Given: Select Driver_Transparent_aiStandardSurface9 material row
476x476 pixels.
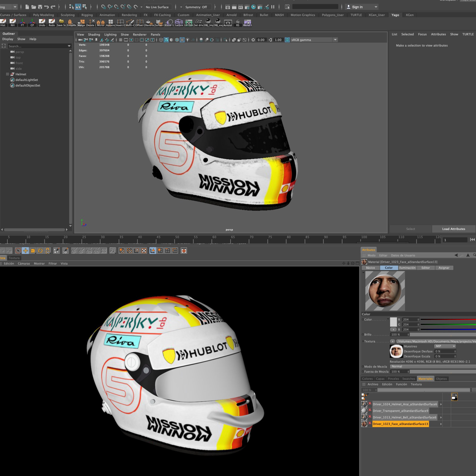Looking at the screenshot, I should tap(400, 411).
